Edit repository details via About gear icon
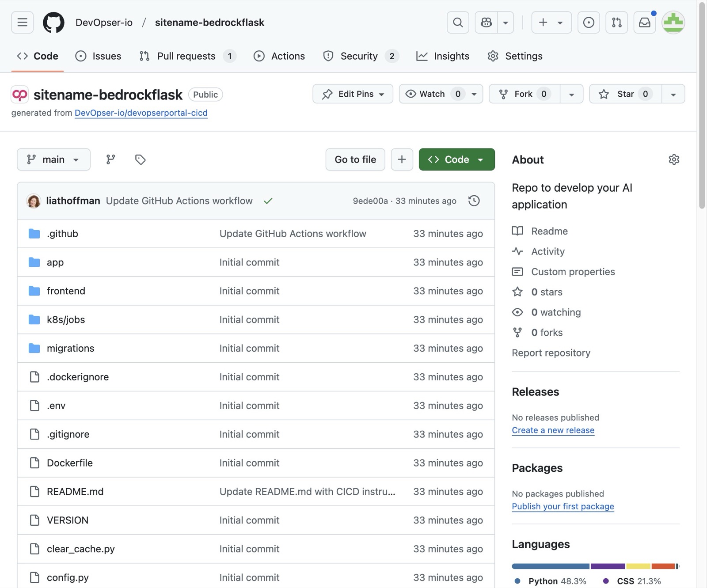 (x=673, y=159)
